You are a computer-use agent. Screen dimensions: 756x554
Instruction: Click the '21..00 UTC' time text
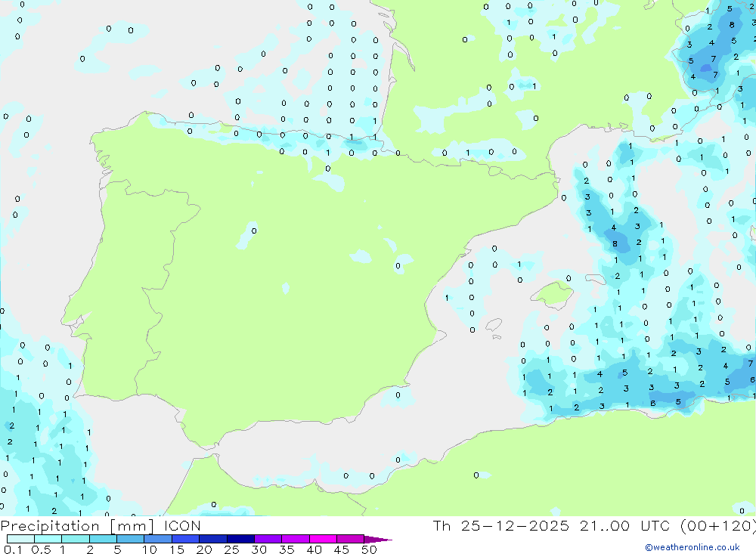(625, 525)
